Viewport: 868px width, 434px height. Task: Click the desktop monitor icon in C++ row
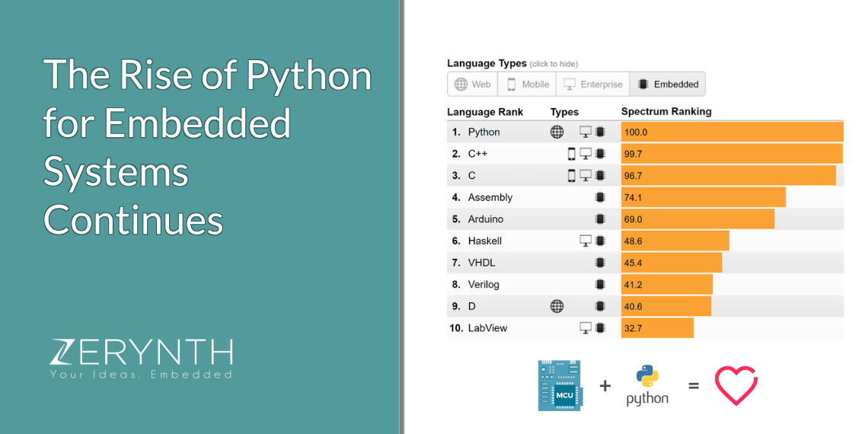click(586, 154)
